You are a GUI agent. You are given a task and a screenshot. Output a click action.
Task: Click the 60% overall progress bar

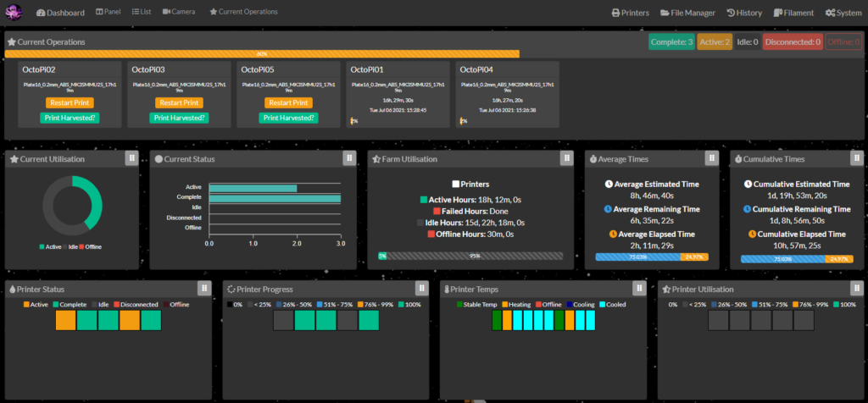262,54
